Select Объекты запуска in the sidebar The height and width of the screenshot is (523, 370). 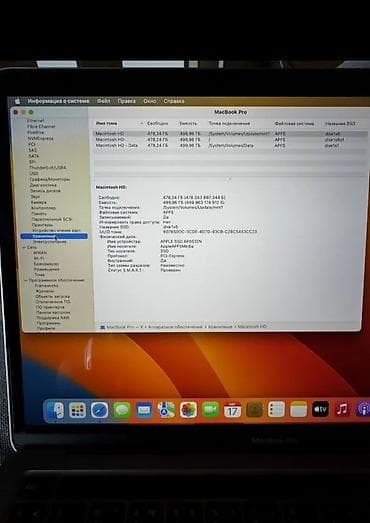click(x=52, y=296)
